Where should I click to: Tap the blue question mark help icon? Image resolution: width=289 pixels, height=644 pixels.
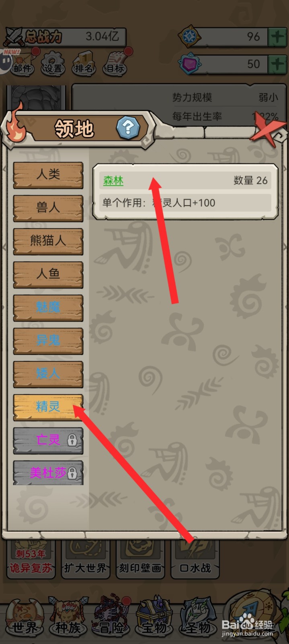coord(128,128)
